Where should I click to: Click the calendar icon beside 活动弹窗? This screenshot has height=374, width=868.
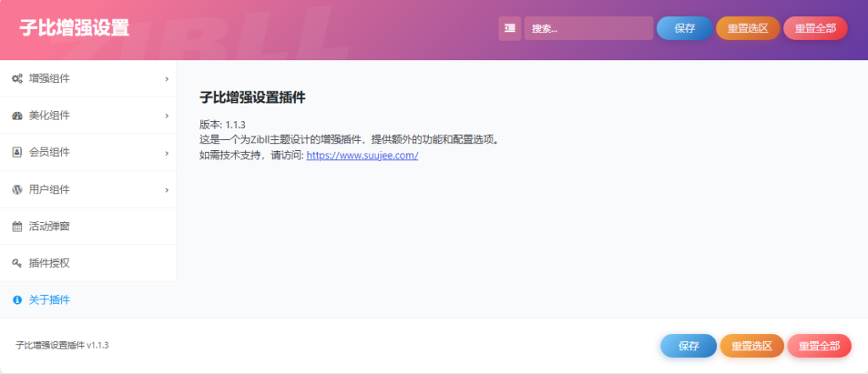pos(17,226)
